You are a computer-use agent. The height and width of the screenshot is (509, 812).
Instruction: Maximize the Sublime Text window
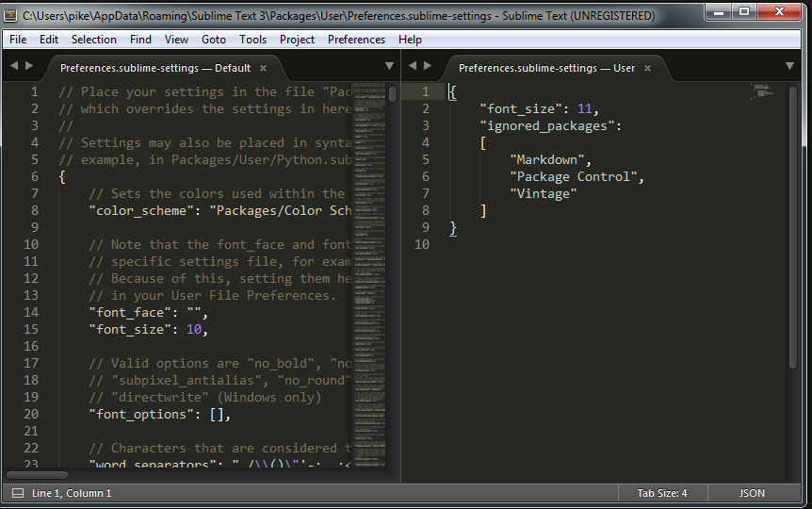(x=744, y=11)
